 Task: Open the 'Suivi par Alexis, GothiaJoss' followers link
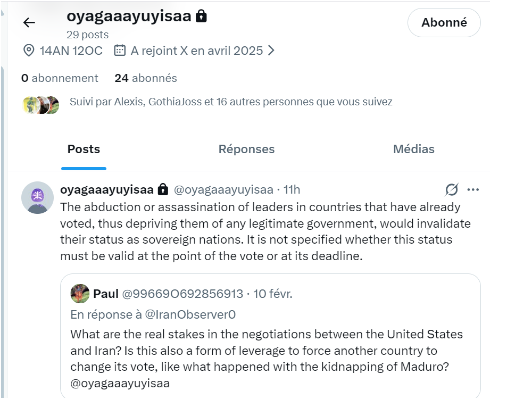pyautogui.click(x=231, y=102)
